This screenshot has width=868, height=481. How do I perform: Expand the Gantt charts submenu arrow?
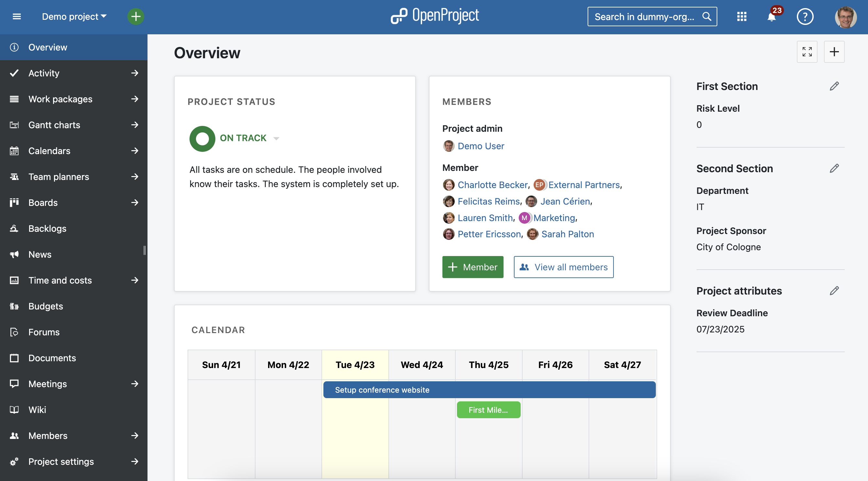(x=135, y=125)
